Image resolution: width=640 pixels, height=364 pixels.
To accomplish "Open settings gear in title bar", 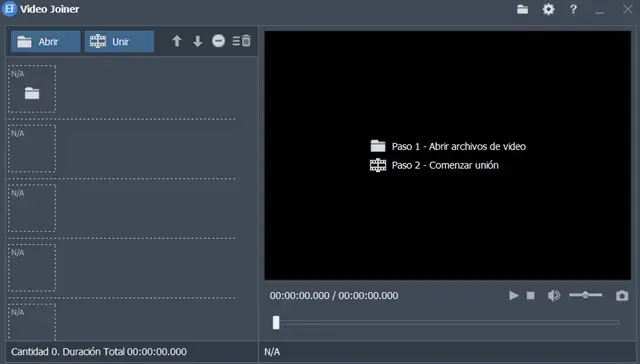I will tap(548, 9).
